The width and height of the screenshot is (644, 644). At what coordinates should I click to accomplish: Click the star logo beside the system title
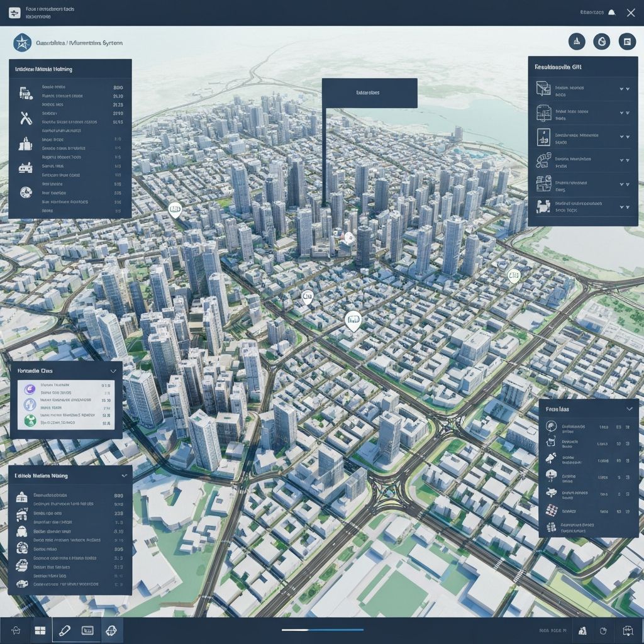pos(22,43)
